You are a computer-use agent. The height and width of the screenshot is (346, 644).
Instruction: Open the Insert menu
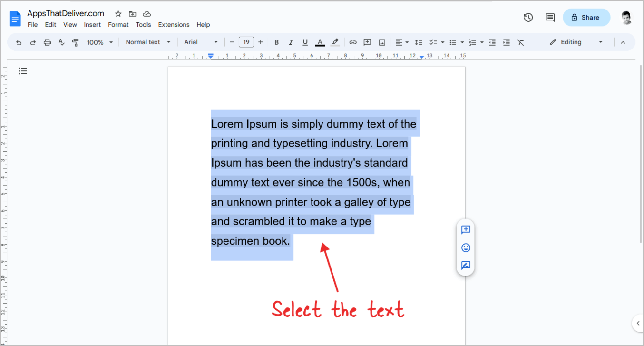coord(92,25)
